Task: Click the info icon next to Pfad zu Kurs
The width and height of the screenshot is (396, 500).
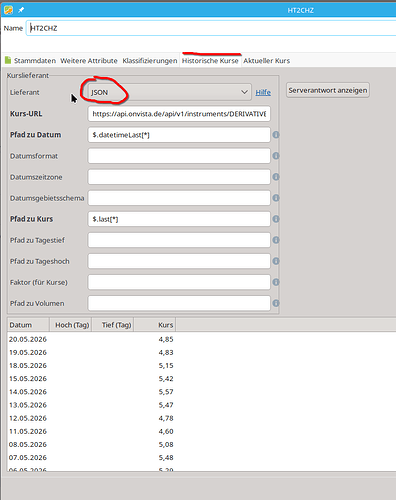Action: pyautogui.click(x=276, y=219)
